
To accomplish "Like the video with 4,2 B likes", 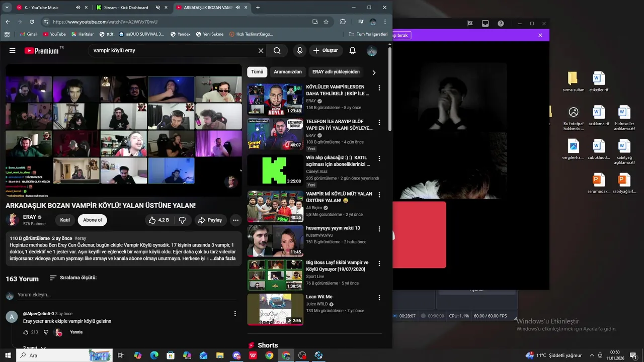I will point(159,220).
